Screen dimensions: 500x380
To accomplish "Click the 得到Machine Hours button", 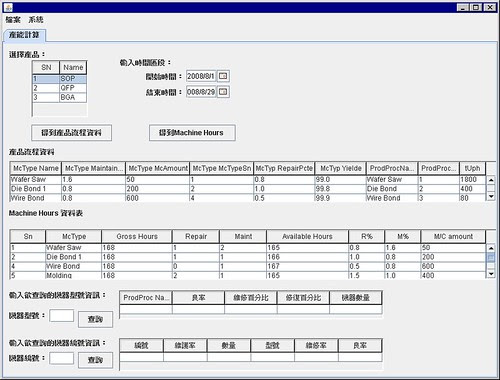I will click(x=192, y=133).
